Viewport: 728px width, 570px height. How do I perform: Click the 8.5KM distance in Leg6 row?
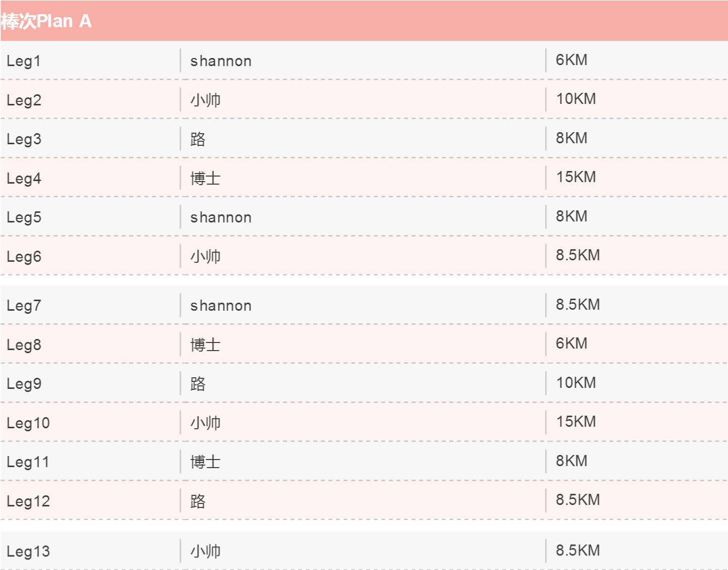point(578,255)
